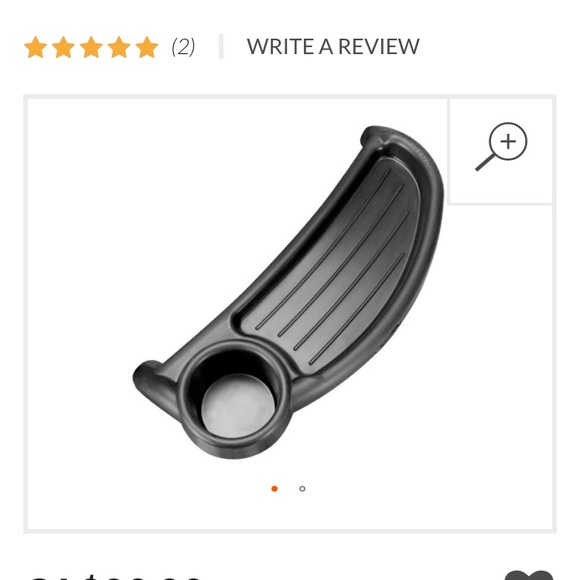Tap the plus sign inside magnifier
Screen dimensions: 580x580
[x=508, y=141]
